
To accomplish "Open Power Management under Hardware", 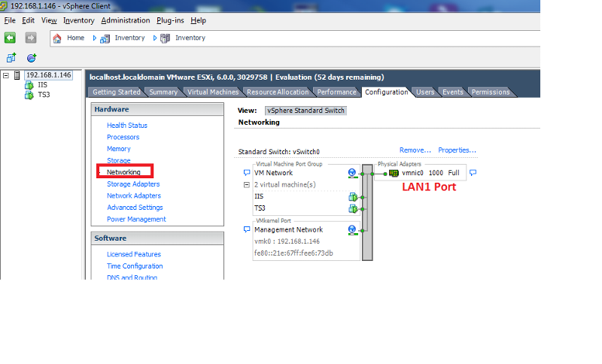I will (136, 219).
